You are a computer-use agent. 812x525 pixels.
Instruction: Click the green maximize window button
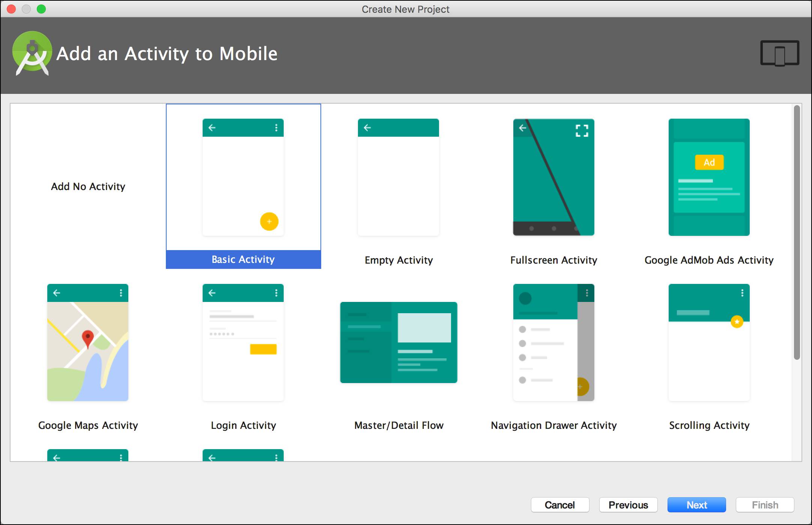(x=41, y=9)
